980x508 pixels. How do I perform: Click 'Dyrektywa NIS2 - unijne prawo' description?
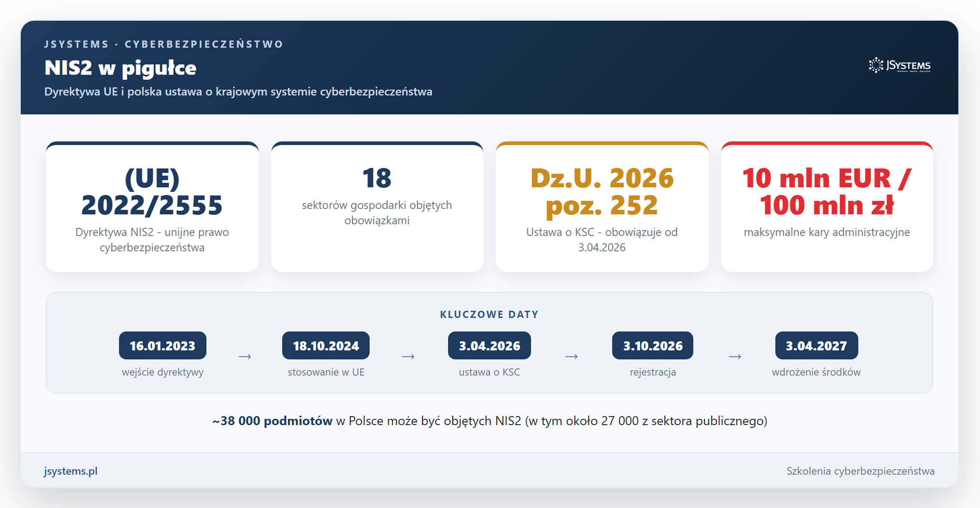[x=152, y=240]
